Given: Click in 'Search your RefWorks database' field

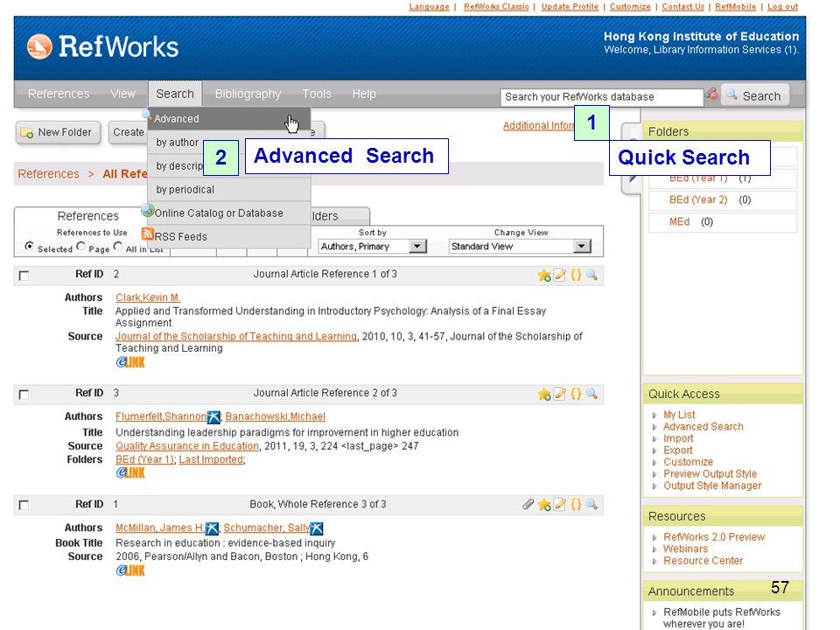Looking at the screenshot, I should point(602,97).
